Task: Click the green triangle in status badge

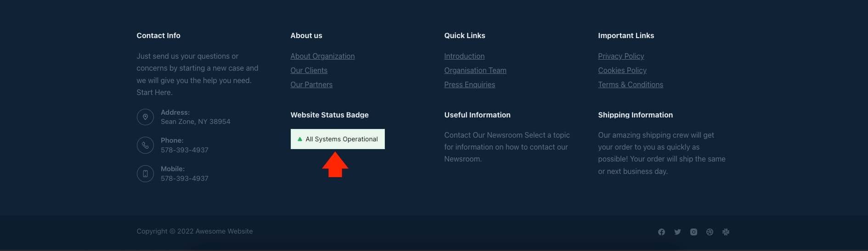Action: [x=300, y=139]
